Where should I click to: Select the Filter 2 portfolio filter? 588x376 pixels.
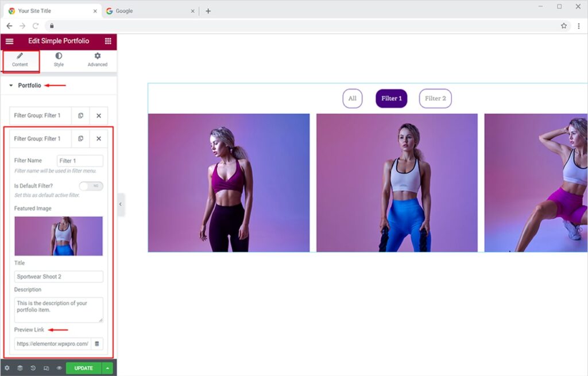point(435,99)
